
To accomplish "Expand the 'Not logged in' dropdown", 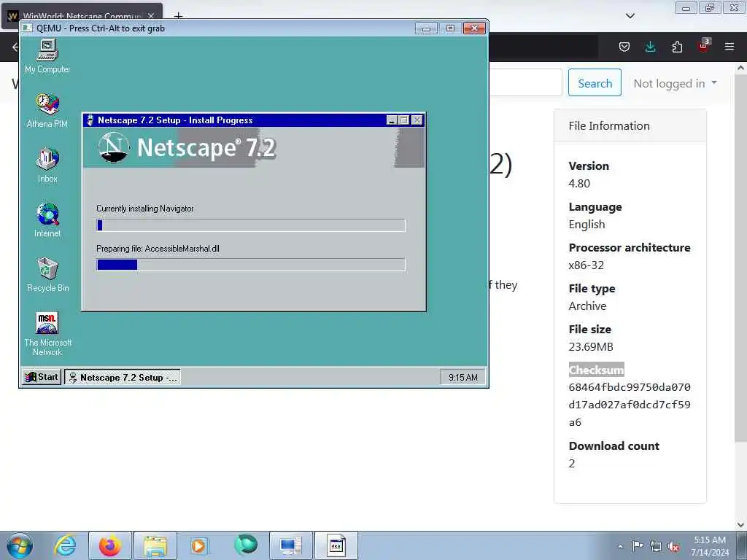I will [x=675, y=83].
